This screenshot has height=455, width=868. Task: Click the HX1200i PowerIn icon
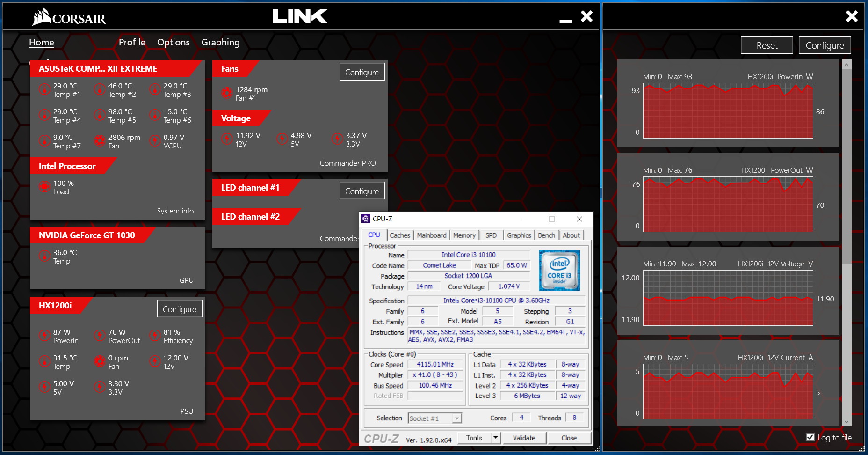point(44,336)
